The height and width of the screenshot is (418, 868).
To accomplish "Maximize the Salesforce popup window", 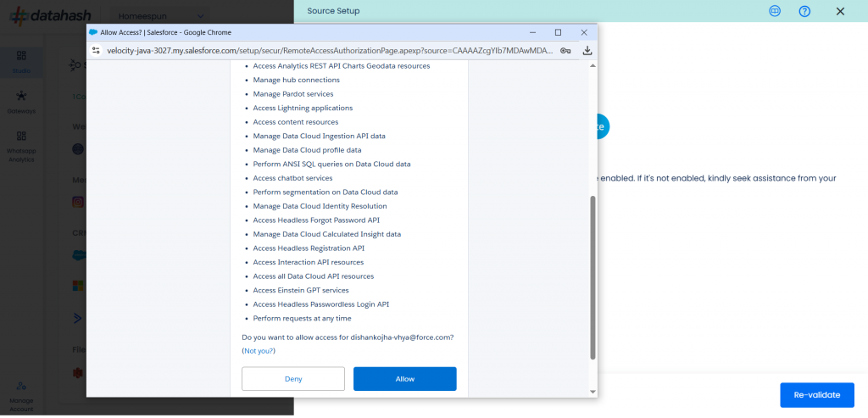I will coord(558,32).
